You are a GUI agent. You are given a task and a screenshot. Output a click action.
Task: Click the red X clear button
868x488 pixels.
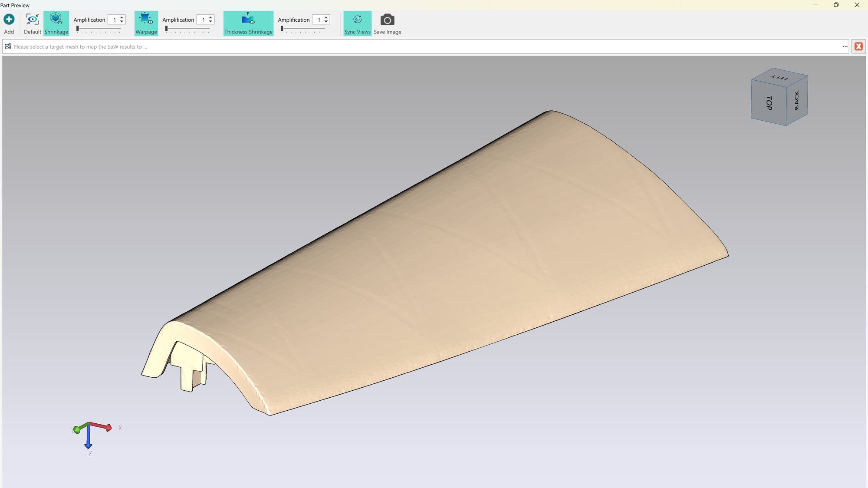[858, 46]
